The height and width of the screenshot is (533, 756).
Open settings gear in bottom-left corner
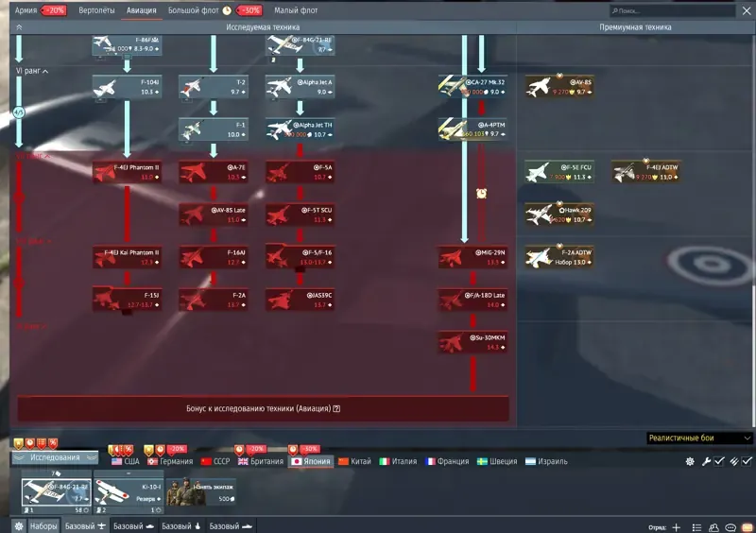[18, 525]
